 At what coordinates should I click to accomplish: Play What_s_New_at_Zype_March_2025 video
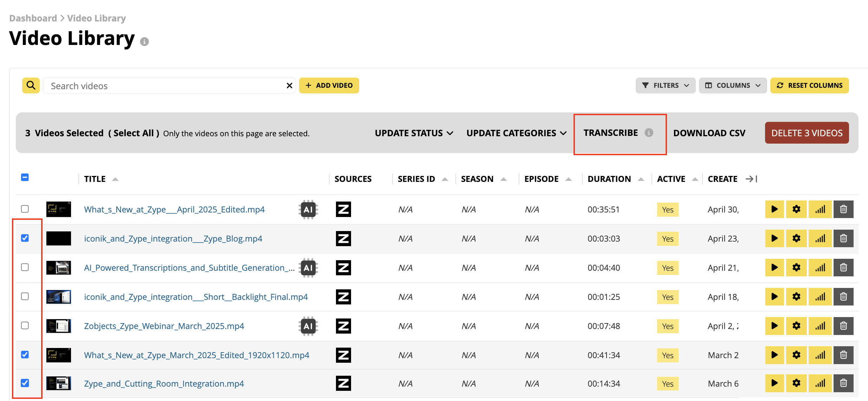click(x=775, y=355)
